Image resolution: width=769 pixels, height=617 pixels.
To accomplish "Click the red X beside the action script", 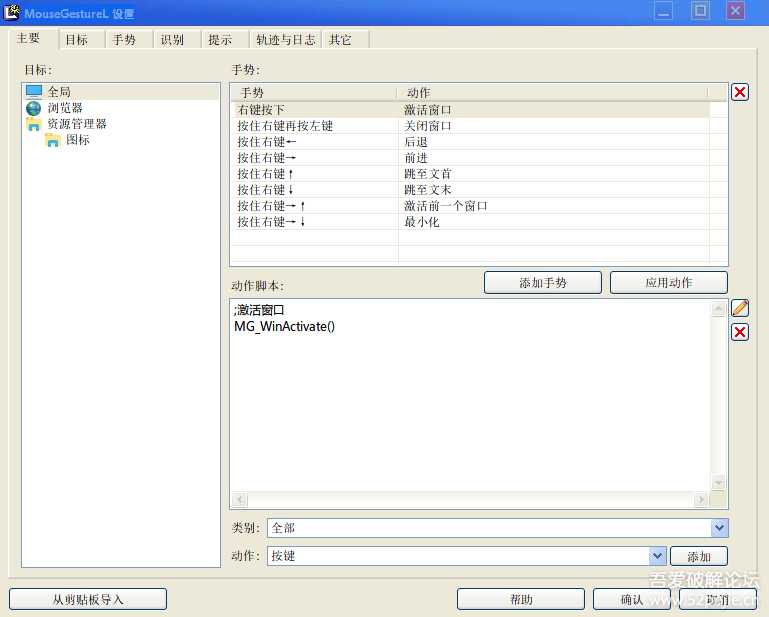I will 740,332.
